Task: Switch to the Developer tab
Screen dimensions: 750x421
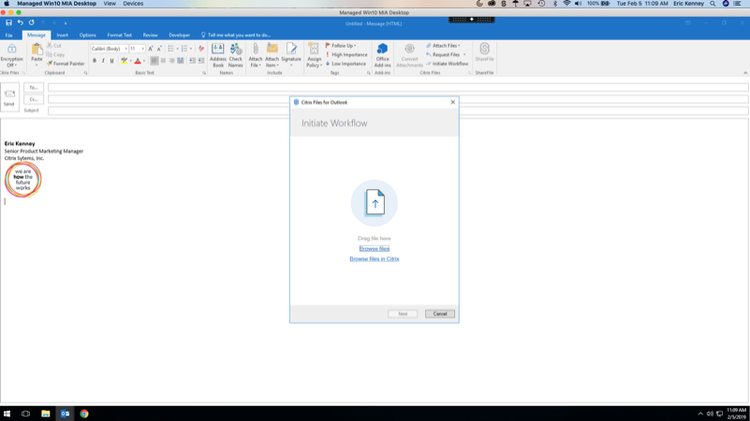Action: (179, 35)
